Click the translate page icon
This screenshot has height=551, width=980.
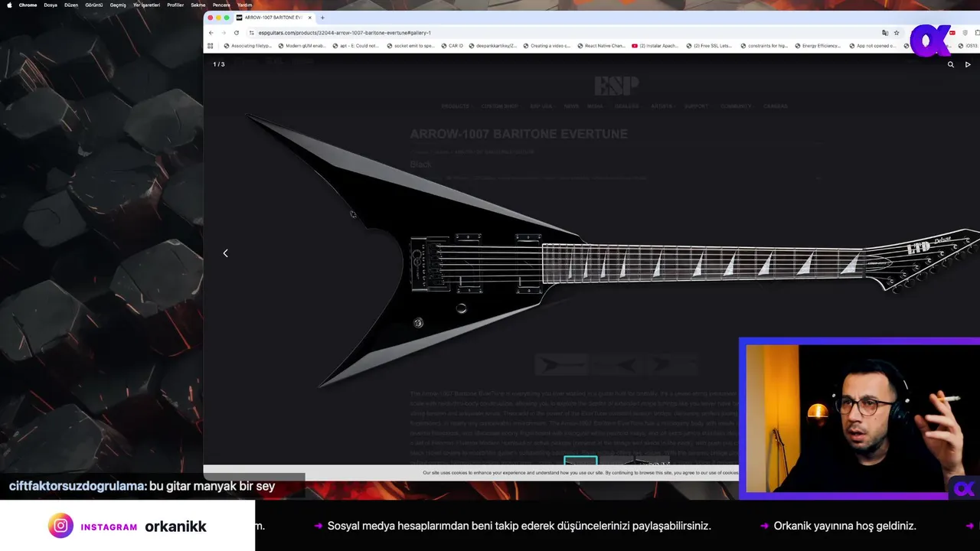point(885,33)
